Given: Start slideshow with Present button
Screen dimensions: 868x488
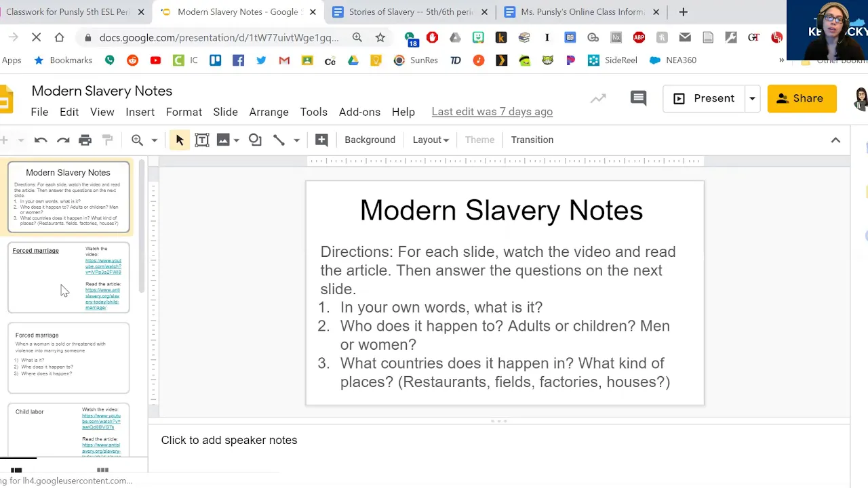Looking at the screenshot, I should (704, 98).
